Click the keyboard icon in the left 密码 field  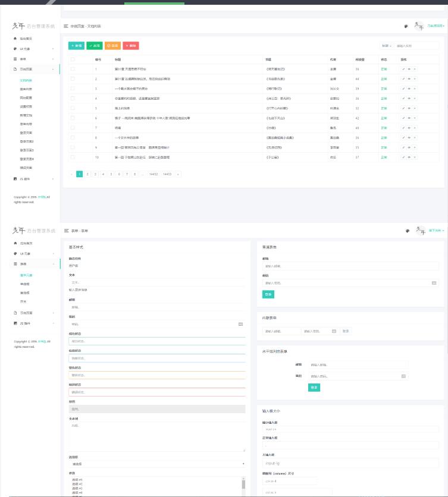click(240, 324)
